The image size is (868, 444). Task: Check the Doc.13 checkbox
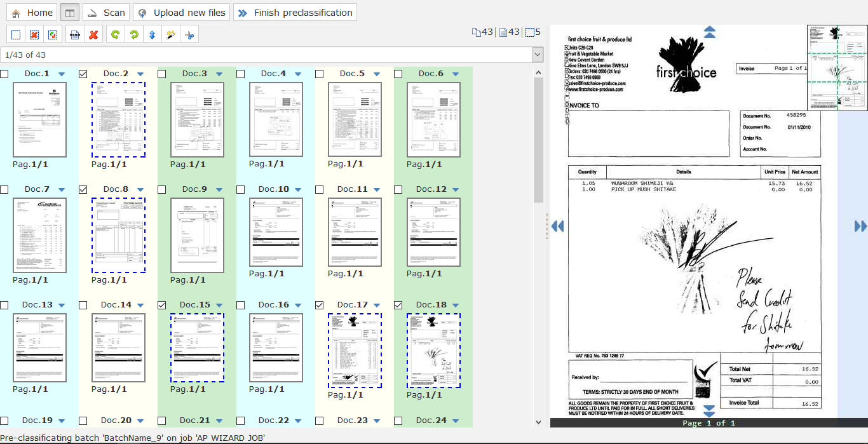click(x=4, y=305)
